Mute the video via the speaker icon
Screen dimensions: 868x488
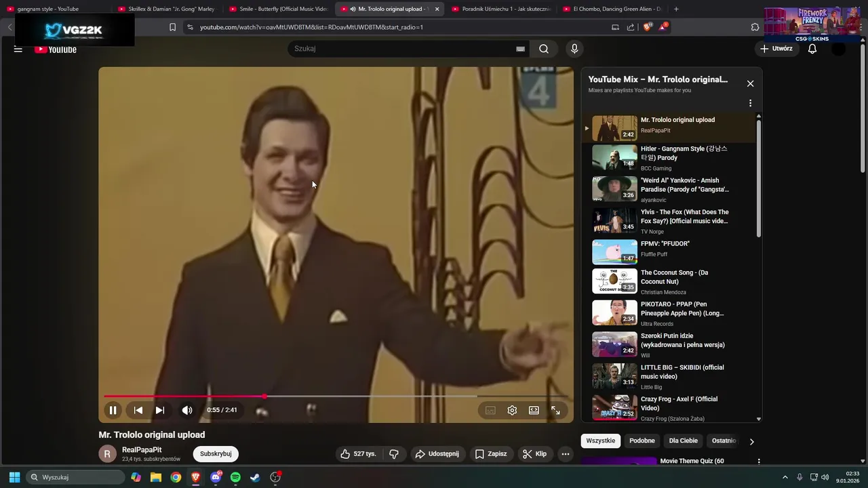187,410
